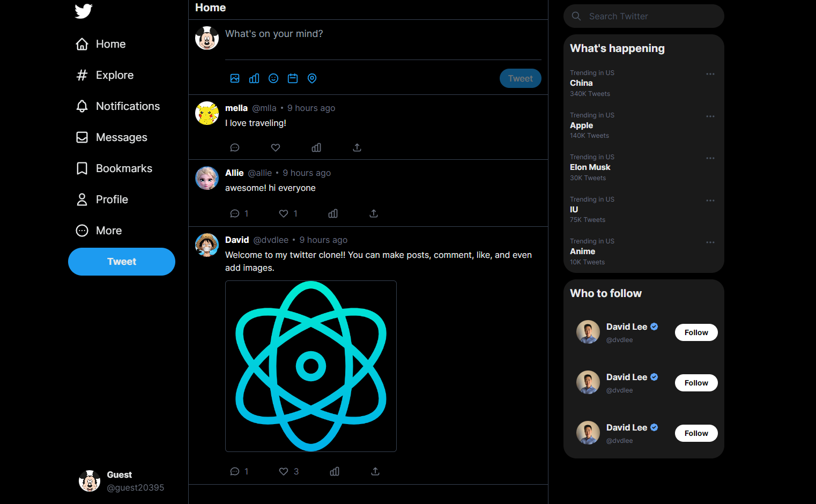
Task: Follow the first David Lee suggestion
Action: tap(696, 332)
